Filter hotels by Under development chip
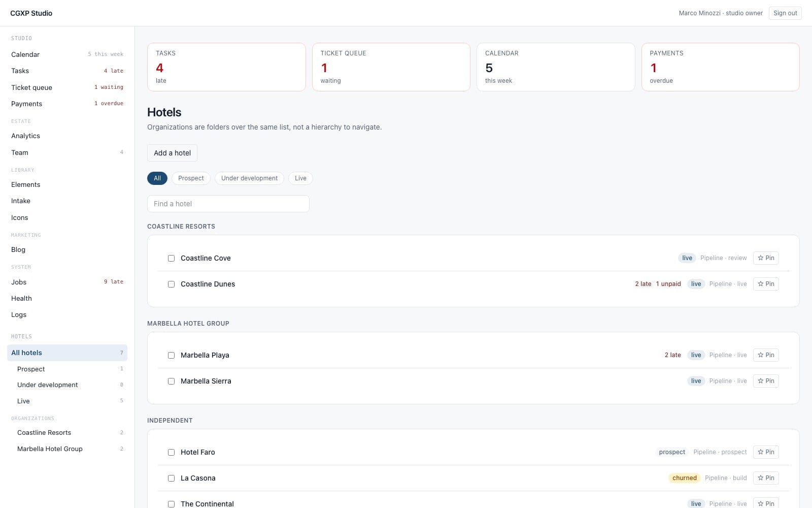 pyautogui.click(x=249, y=178)
